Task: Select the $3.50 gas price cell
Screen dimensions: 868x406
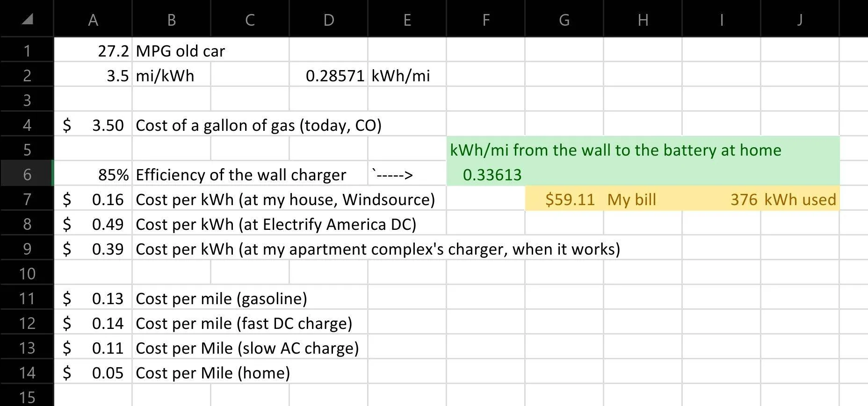Action: tap(93, 124)
